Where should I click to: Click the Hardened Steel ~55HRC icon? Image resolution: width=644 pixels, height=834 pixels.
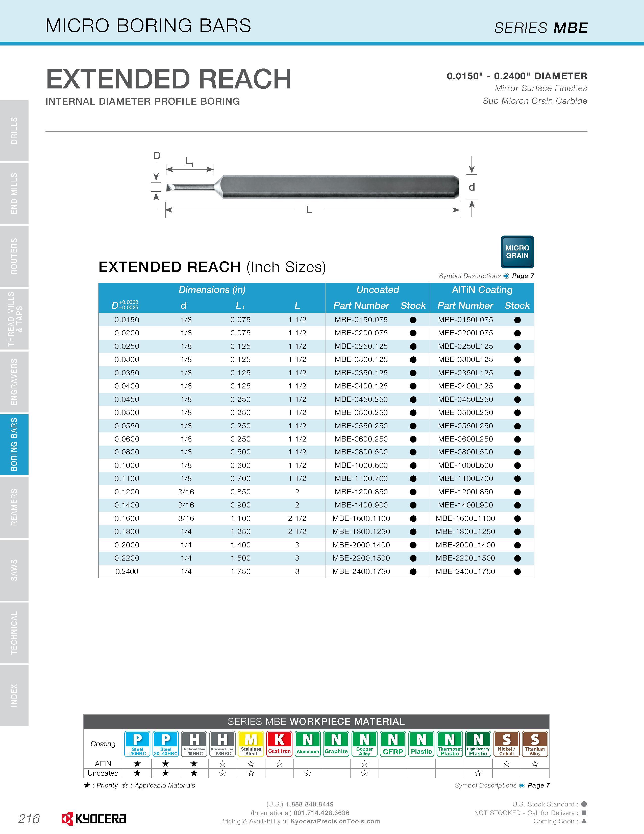194,744
